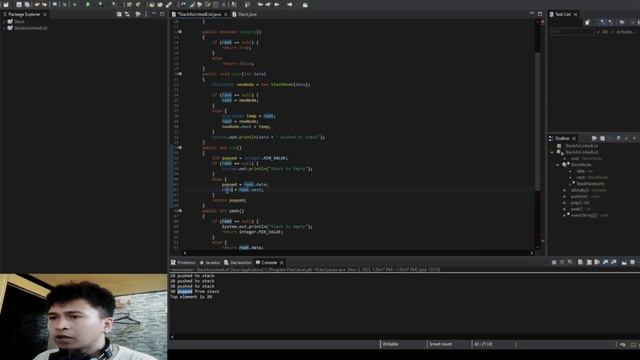This screenshot has height=360, width=640.
Task: Close the Outline view tab
Action: click(x=574, y=138)
